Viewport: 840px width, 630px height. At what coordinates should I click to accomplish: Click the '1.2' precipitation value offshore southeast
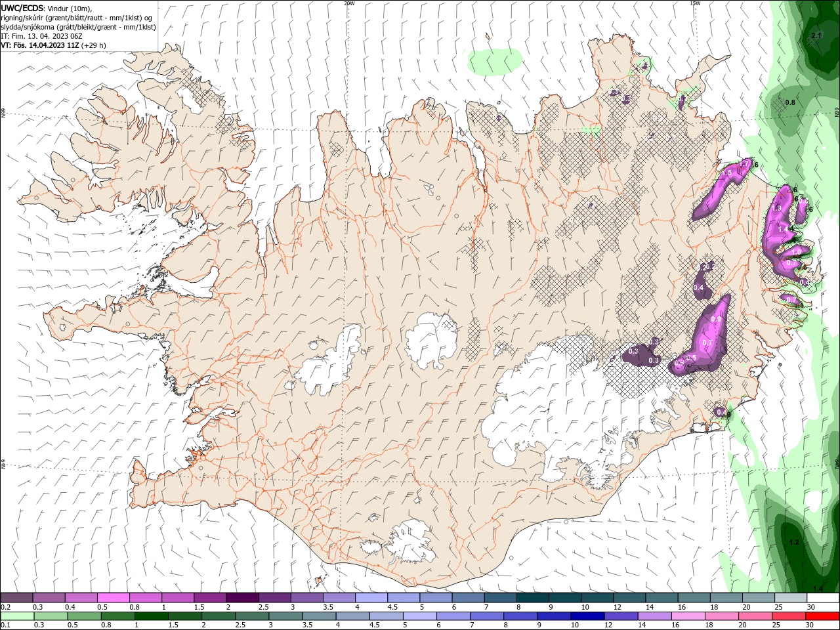pyautogui.click(x=794, y=543)
